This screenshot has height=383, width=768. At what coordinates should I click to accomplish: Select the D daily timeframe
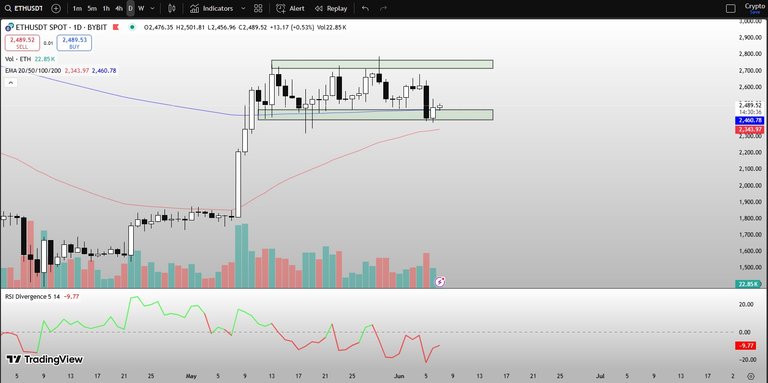click(x=130, y=8)
